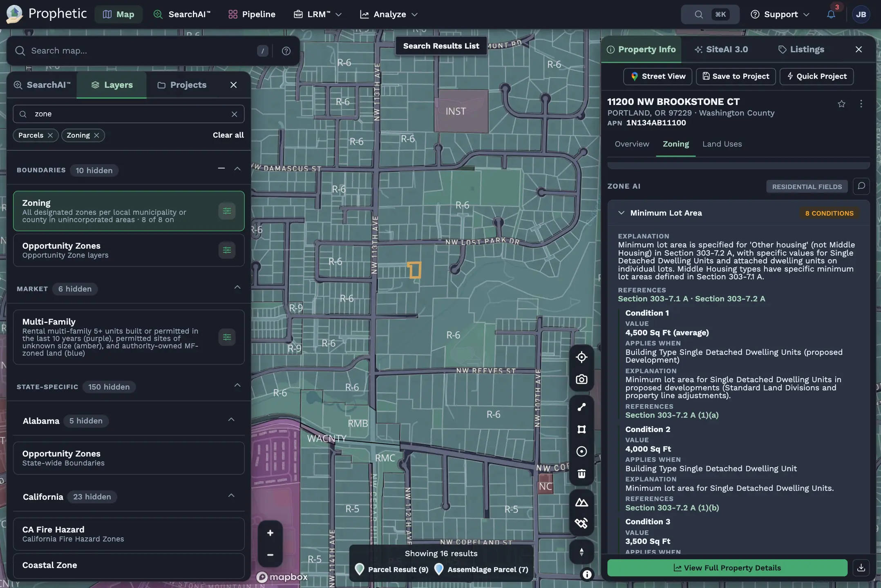Open Multi-Family layer settings sliders icon
The image size is (881, 588).
227,337
